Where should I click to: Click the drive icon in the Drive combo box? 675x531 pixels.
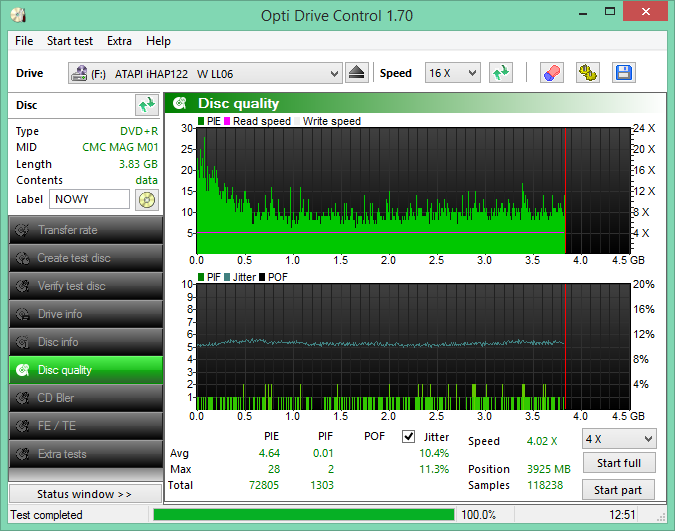[79, 73]
